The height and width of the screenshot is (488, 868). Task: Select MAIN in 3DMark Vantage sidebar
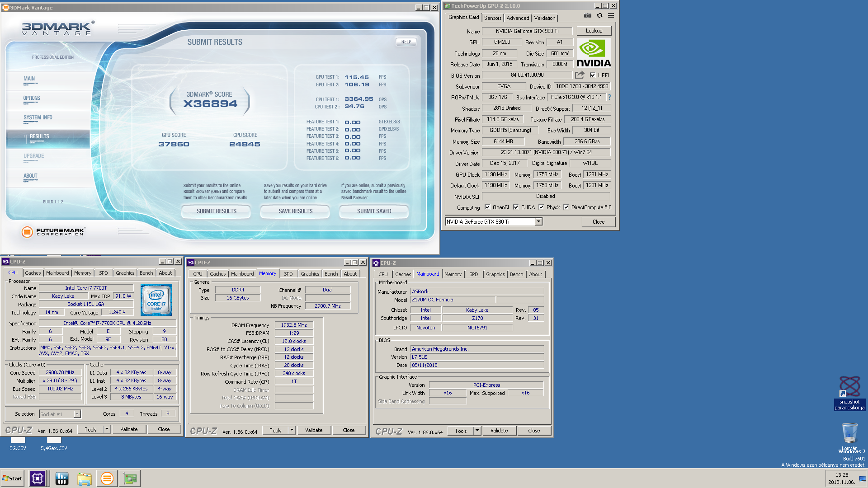[29, 79]
